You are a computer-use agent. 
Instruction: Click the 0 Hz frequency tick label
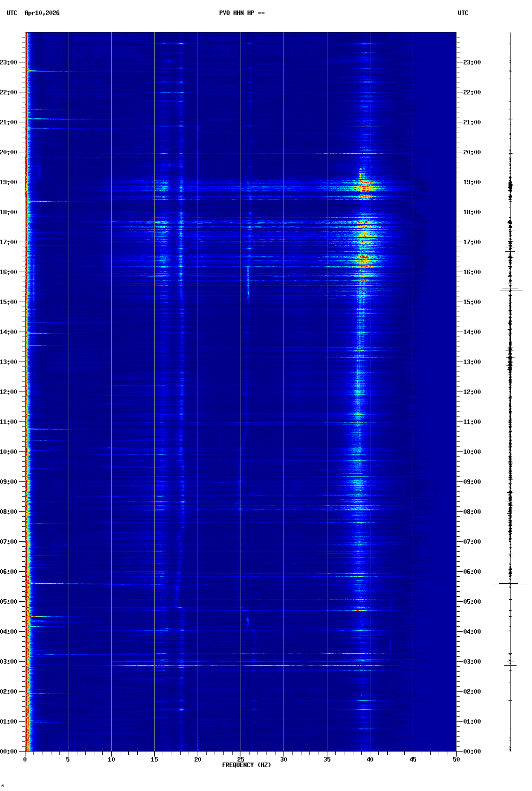[25, 760]
